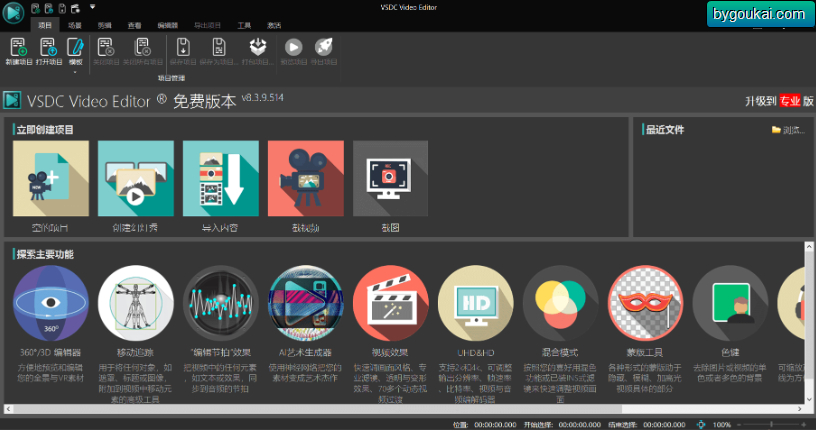The height and width of the screenshot is (431, 816).
Task: Switch to the 编辑器 ribbon tab
Action: pyautogui.click(x=168, y=25)
